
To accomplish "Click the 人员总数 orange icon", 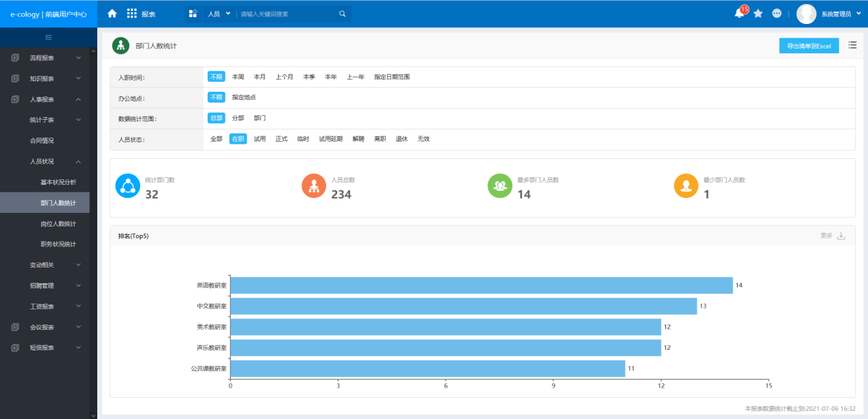I will [314, 186].
